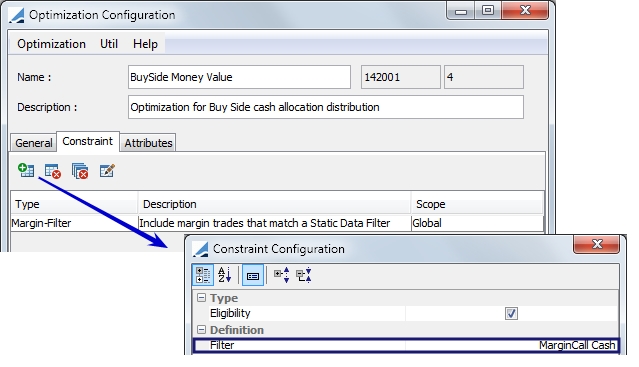Screen dimensions: 639x367
Task: Click the remove constraint table icon
Action: click(x=53, y=171)
